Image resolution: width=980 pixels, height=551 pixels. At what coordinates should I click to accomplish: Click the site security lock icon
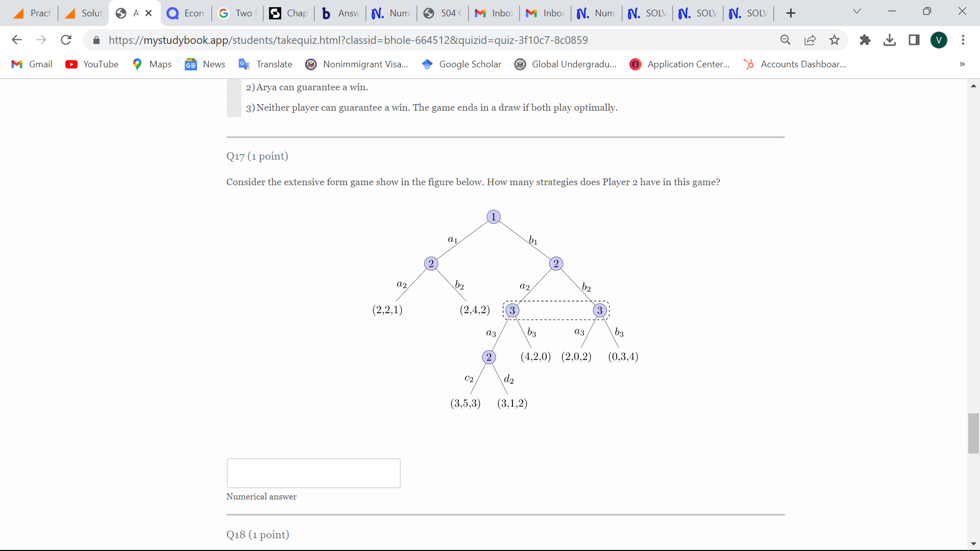coord(96,40)
